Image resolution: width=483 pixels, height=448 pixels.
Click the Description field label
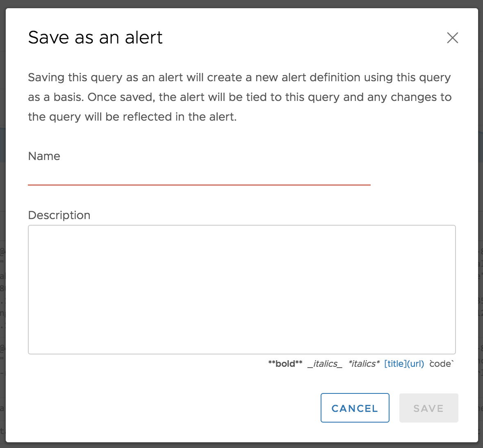point(59,215)
